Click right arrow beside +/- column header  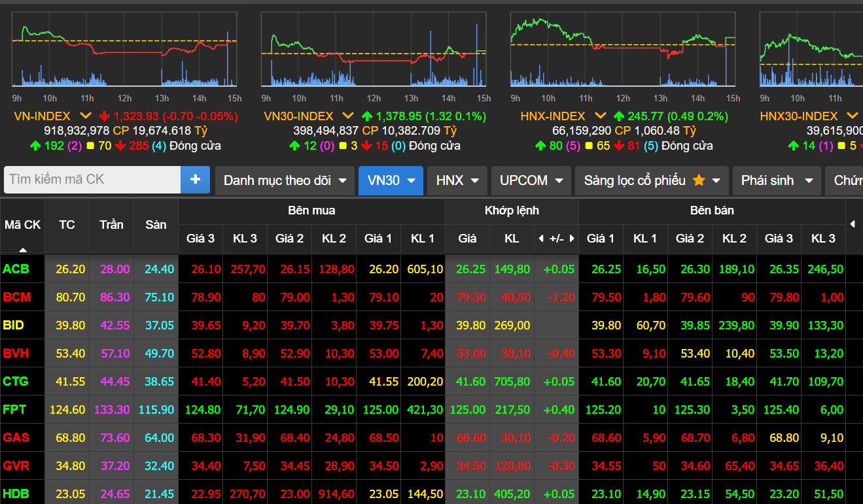click(x=572, y=239)
